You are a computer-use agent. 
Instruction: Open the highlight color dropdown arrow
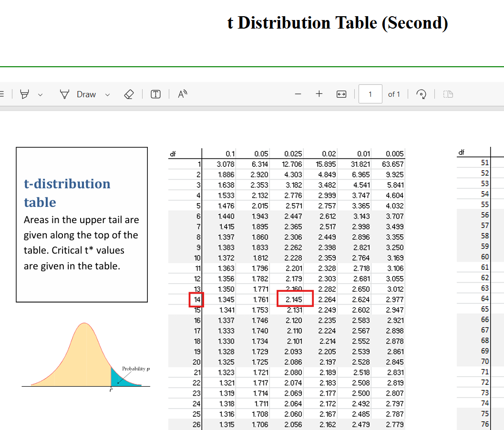tap(40, 95)
